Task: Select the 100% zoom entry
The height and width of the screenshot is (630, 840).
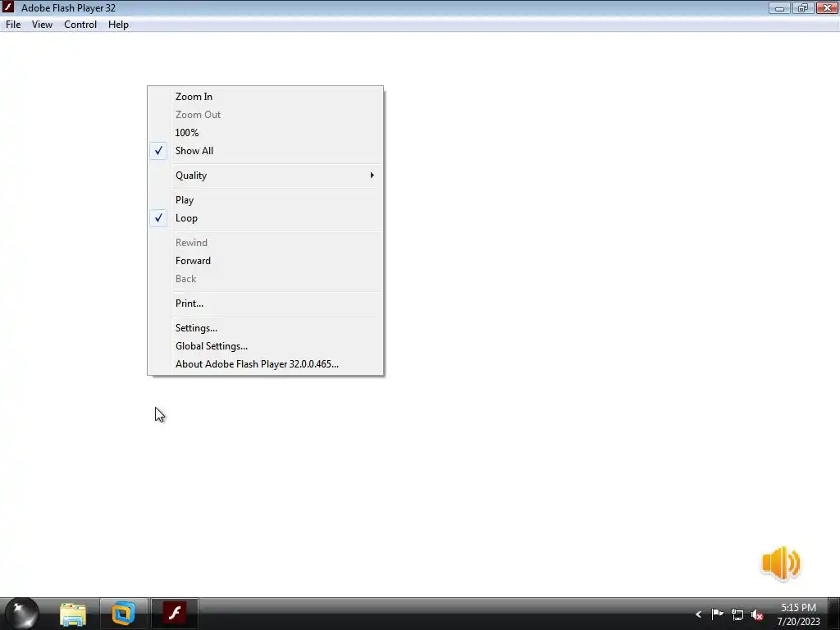Action: click(x=265, y=133)
